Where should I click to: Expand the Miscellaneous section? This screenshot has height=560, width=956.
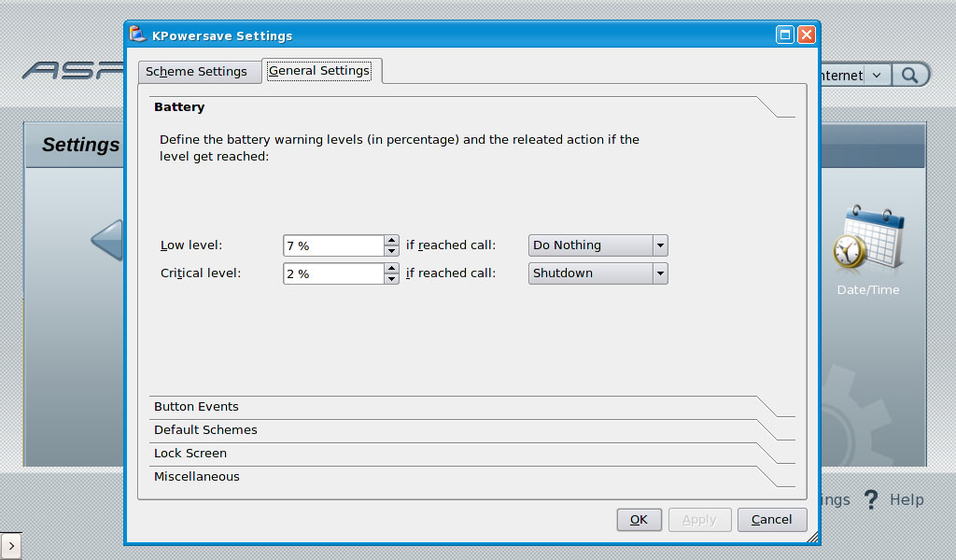(471, 477)
